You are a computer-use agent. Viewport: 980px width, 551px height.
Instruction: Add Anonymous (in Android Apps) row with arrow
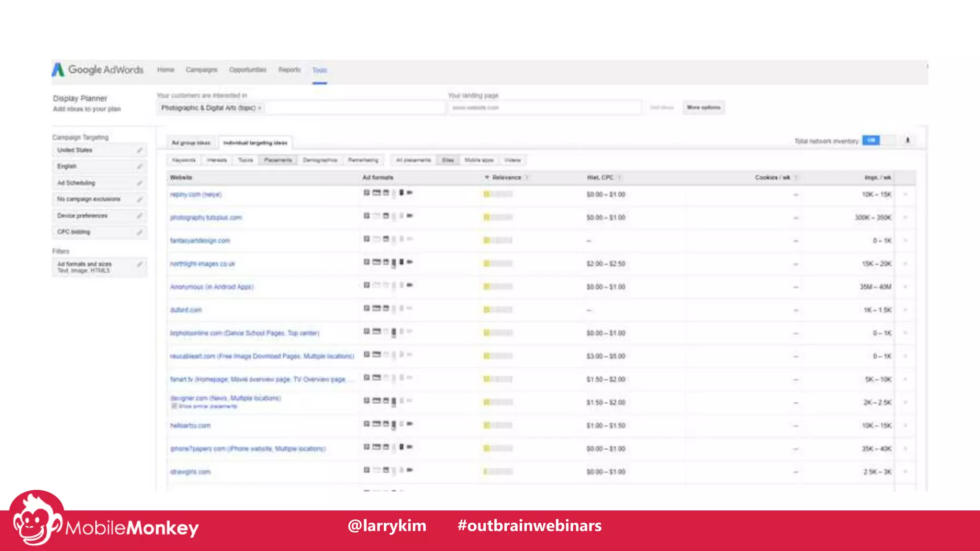click(905, 287)
